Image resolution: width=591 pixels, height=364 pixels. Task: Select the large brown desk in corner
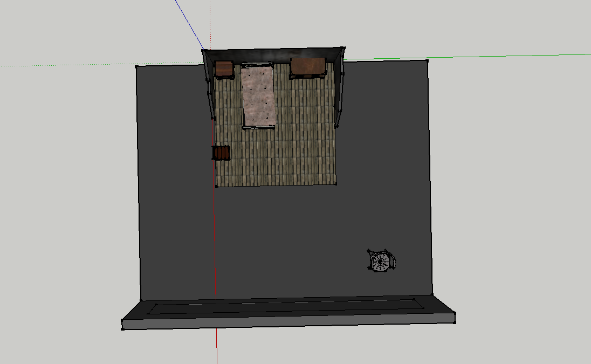tap(308, 68)
